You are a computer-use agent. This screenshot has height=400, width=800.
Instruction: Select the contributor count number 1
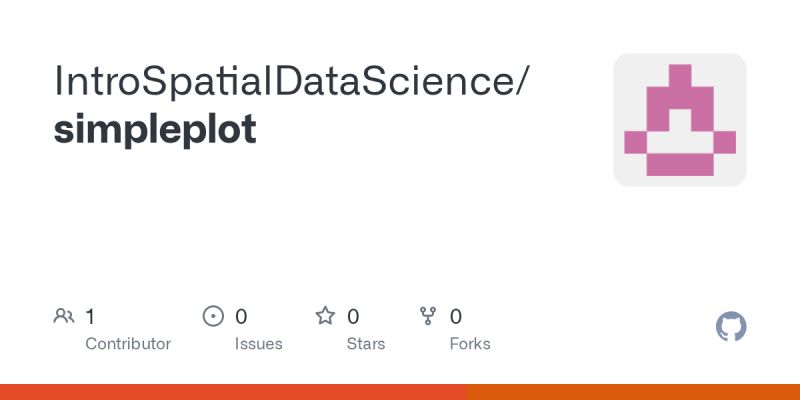90,317
